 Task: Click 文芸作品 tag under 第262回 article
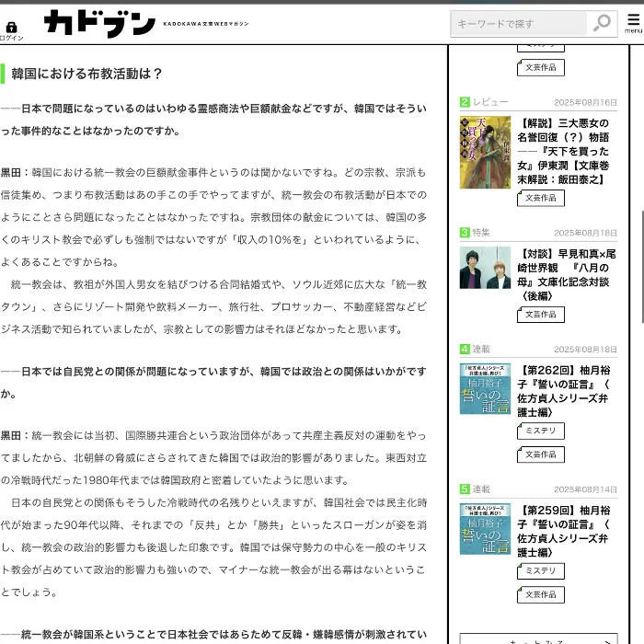[x=541, y=454]
